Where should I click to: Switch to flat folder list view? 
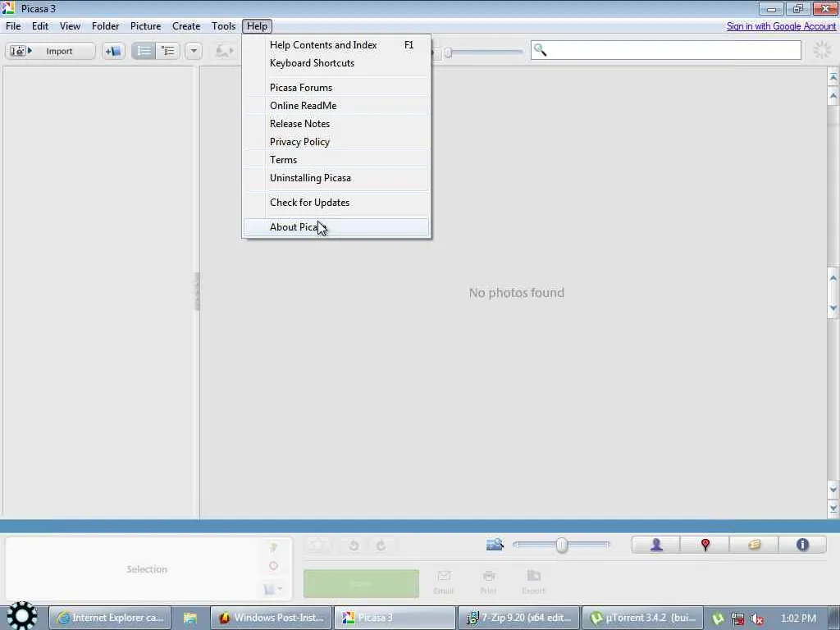coord(143,51)
